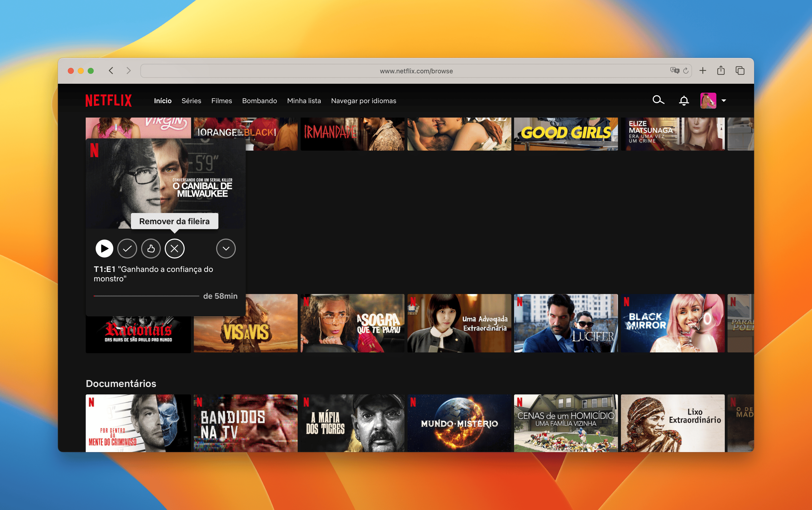Open A Sogra Que Te Pariu thumbnail
812x510 pixels.
352,323
